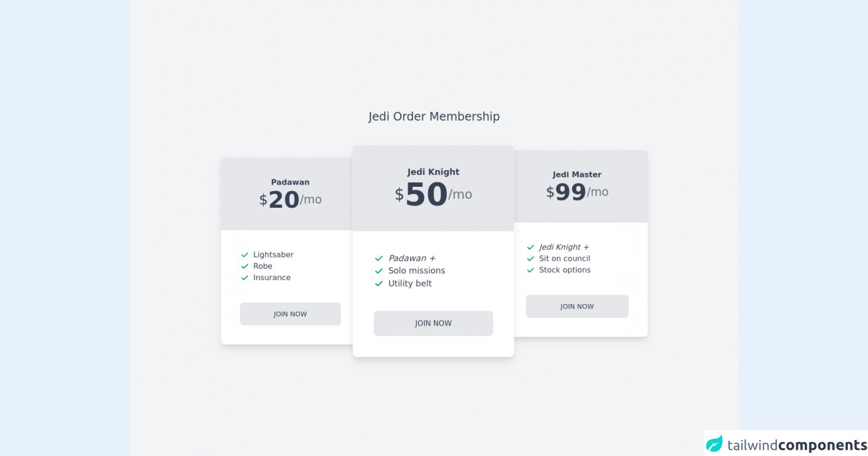Click the checkmark next to Utility belt
868x456 pixels.
[379, 284]
